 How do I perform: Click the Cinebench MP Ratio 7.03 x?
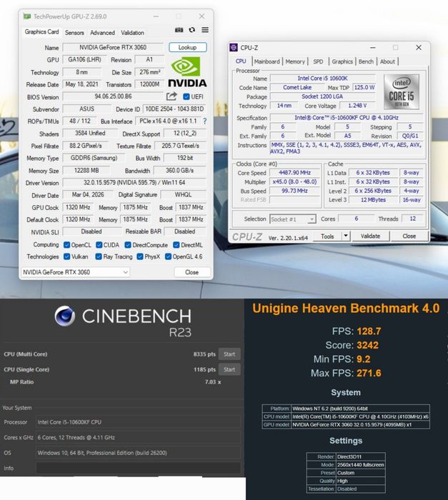[213, 382]
